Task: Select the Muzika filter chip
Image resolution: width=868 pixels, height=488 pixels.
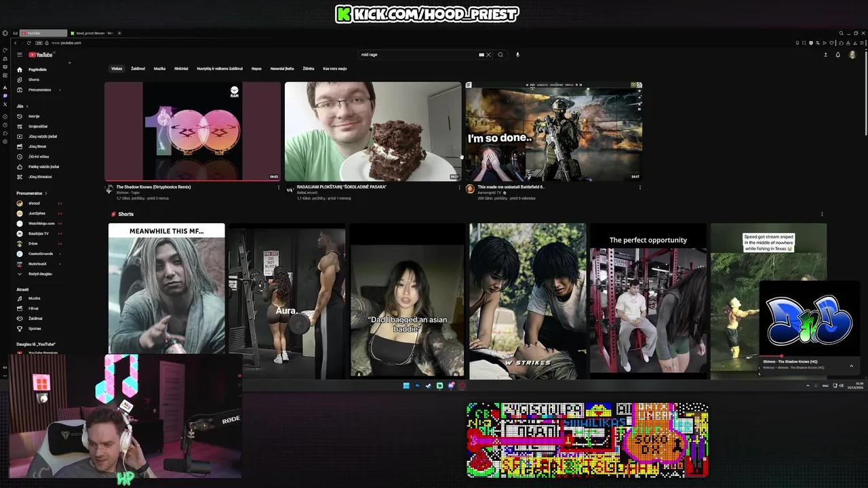Action: [159, 68]
